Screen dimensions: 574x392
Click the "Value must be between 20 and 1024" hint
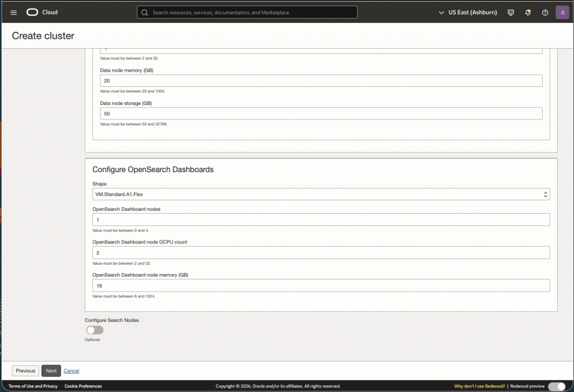tap(132, 91)
